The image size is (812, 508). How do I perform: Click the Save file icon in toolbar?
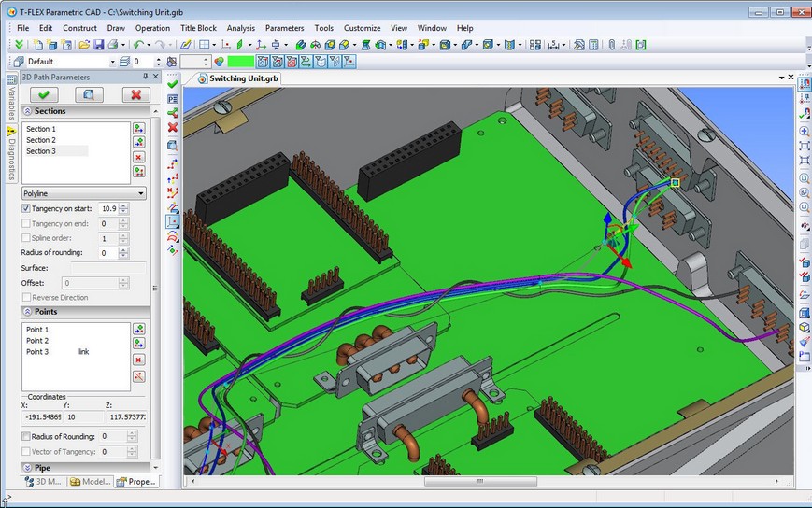click(98, 45)
